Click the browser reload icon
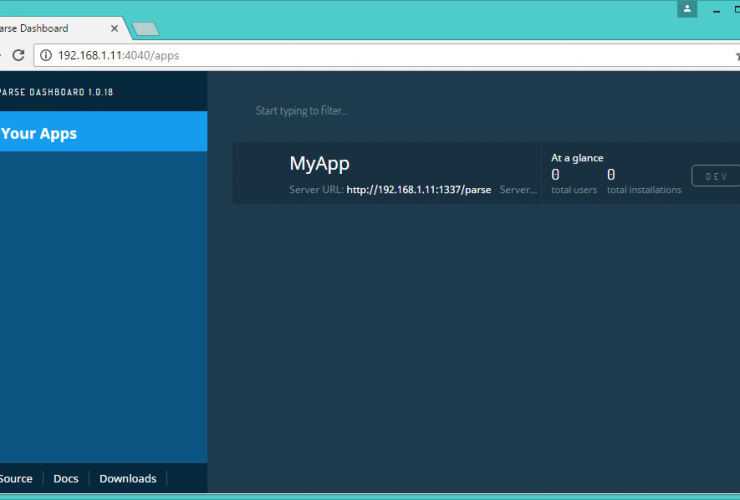 click(18, 55)
